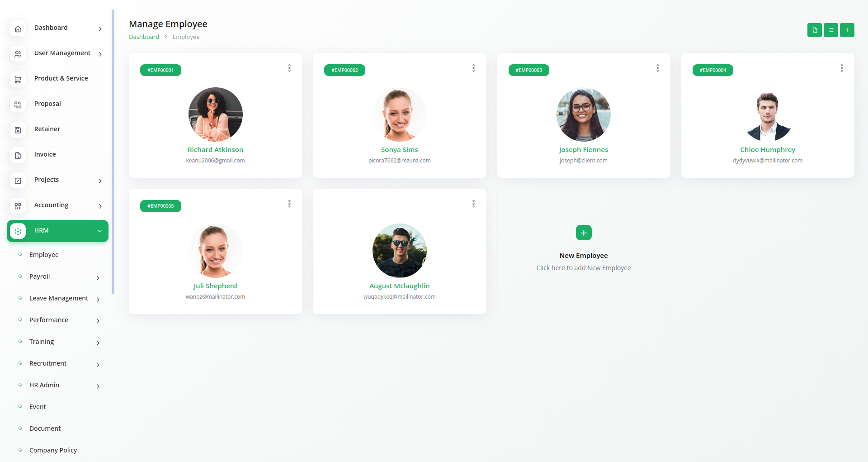Click the plus icon in New Employee card
This screenshot has width=868, height=462.
[583, 233]
